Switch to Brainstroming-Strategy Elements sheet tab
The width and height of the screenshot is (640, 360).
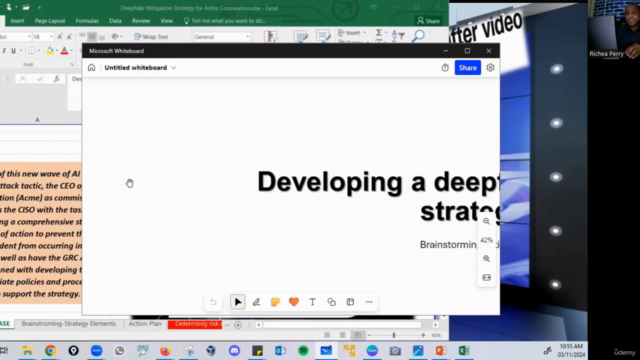click(x=69, y=324)
